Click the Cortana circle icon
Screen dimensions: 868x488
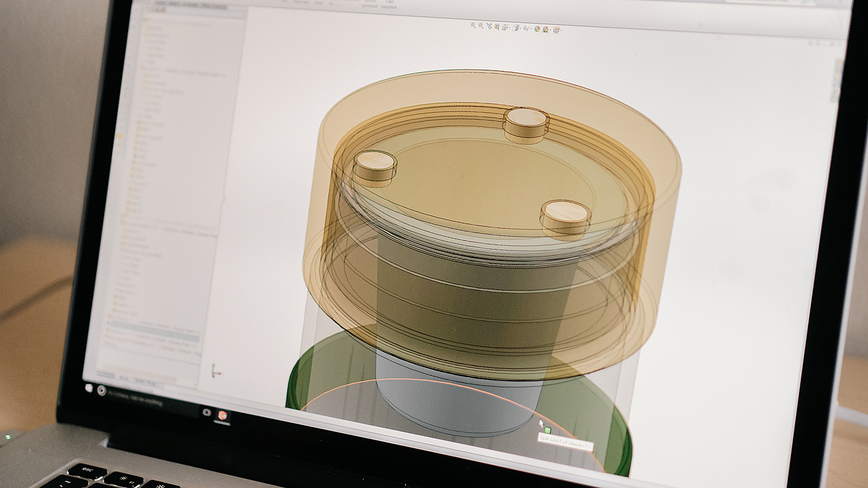(102, 391)
